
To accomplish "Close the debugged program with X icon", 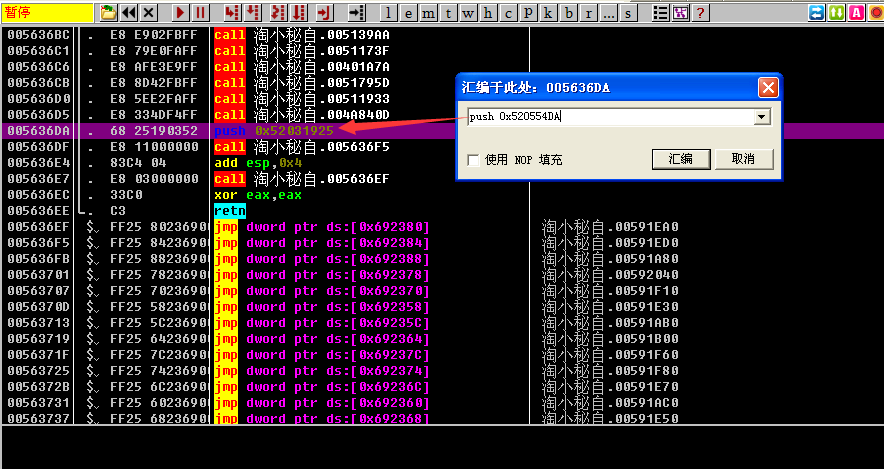I will tap(149, 12).
